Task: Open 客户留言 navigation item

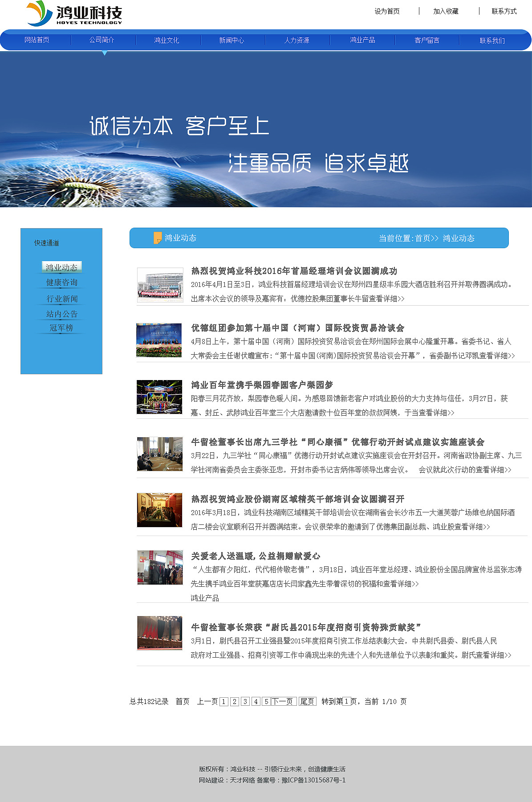Action: pos(427,40)
